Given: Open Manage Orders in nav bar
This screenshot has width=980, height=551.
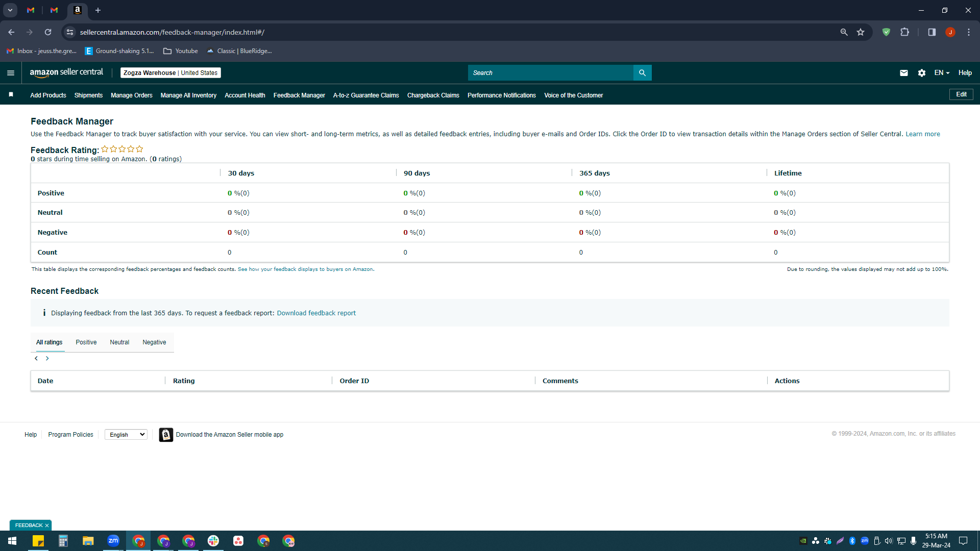Looking at the screenshot, I should [x=132, y=95].
